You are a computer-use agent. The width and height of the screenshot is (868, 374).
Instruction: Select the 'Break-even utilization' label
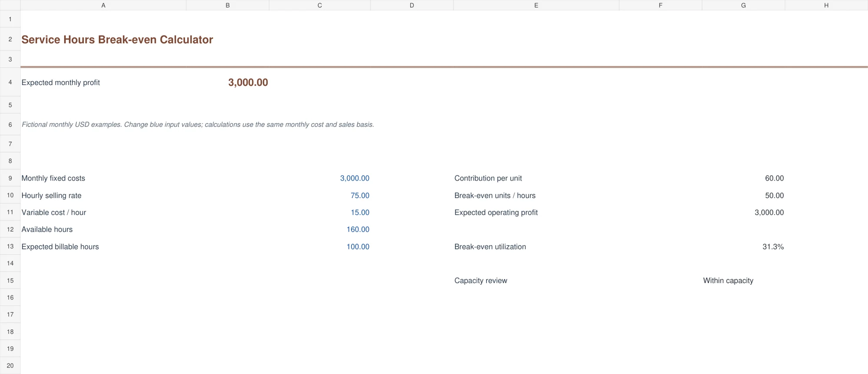point(490,247)
